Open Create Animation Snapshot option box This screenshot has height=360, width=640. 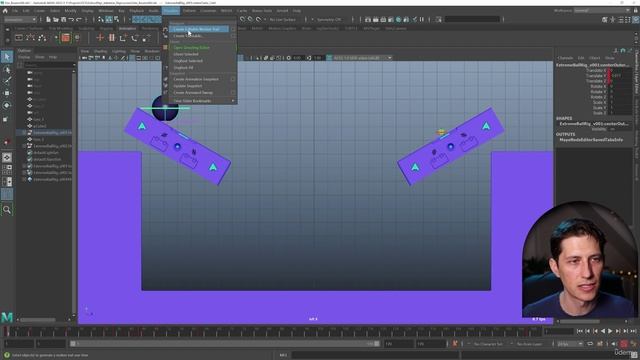pos(233,79)
